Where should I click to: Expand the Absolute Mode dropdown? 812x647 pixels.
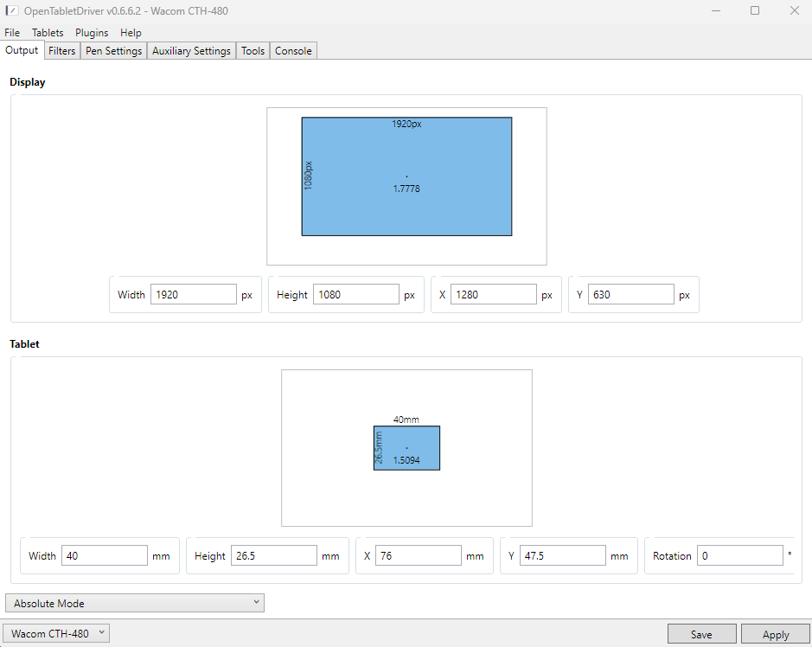click(135, 603)
